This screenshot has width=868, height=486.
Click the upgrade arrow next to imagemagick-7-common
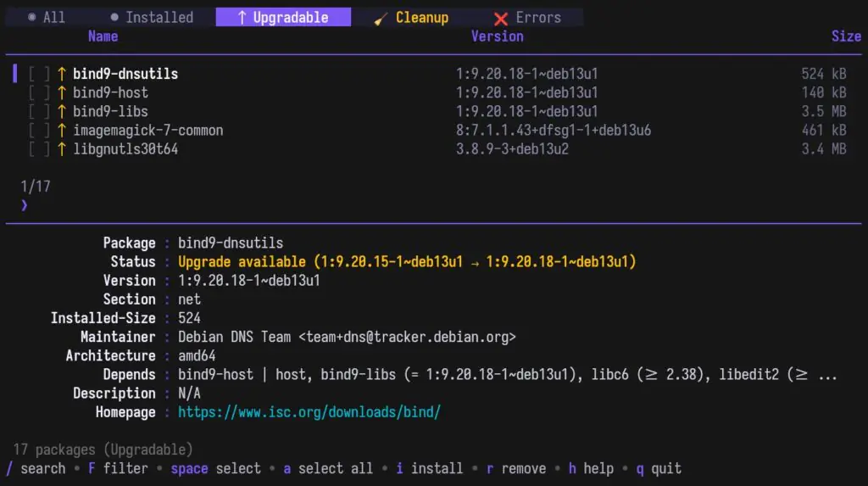point(62,131)
